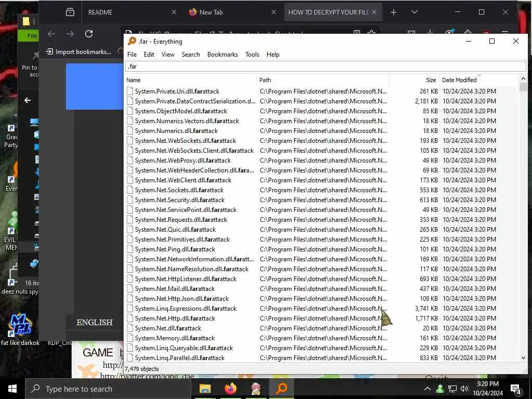Image resolution: width=532 pixels, height=399 pixels.
Task: Click the scroll up arrow of results list
Action: point(523,79)
